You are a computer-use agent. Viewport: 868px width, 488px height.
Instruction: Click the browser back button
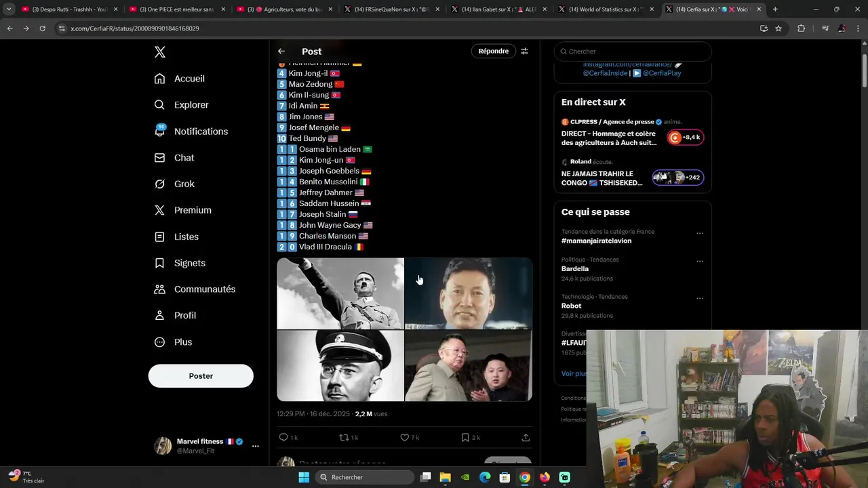tap(9, 28)
